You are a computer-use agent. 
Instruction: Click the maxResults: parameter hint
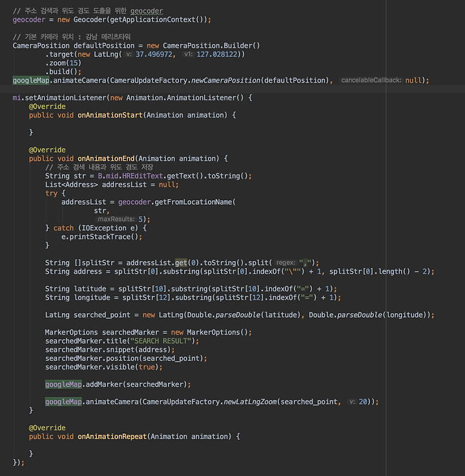pos(116,219)
